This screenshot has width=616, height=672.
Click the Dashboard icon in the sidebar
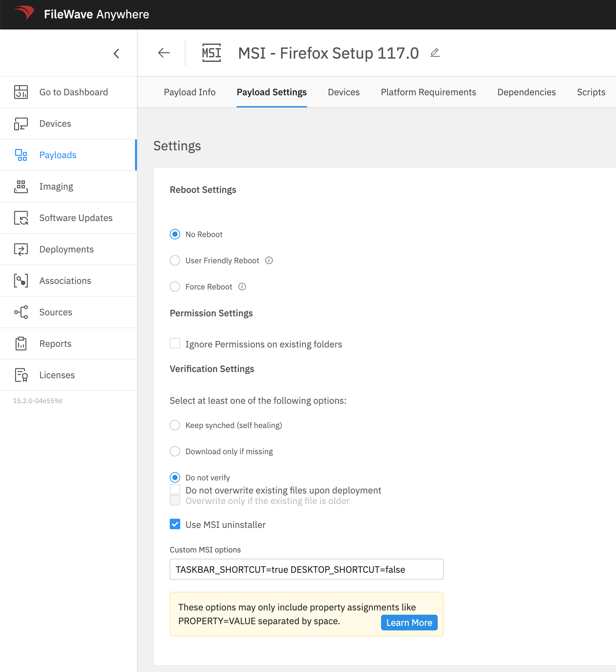coord(21,92)
